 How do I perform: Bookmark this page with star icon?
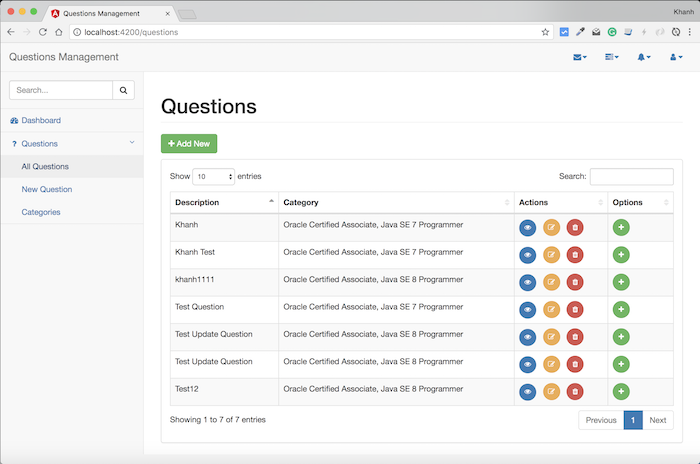tap(545, 32)
